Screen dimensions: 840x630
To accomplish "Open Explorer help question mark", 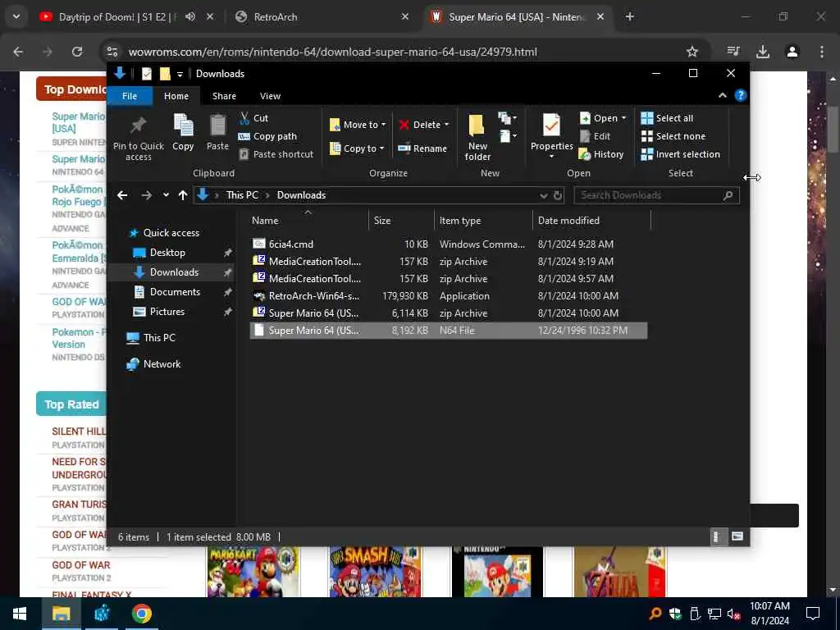I will coord(741,95).
